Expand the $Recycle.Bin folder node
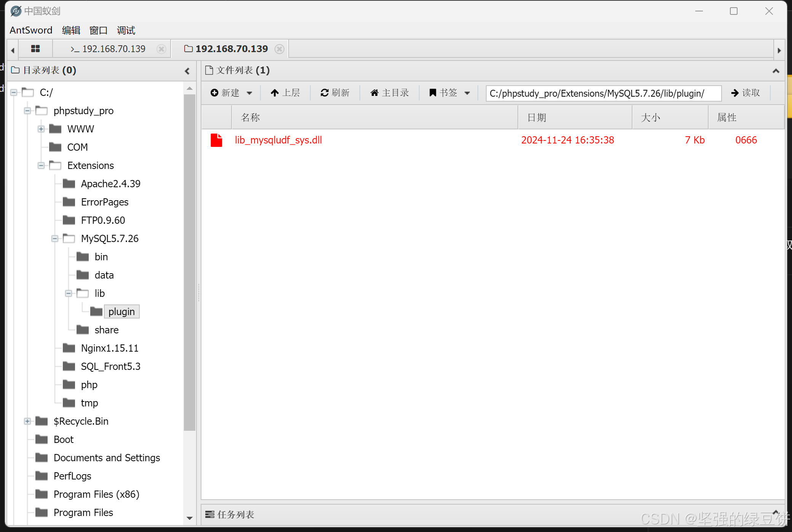792x532 pixels. (27, 421)
